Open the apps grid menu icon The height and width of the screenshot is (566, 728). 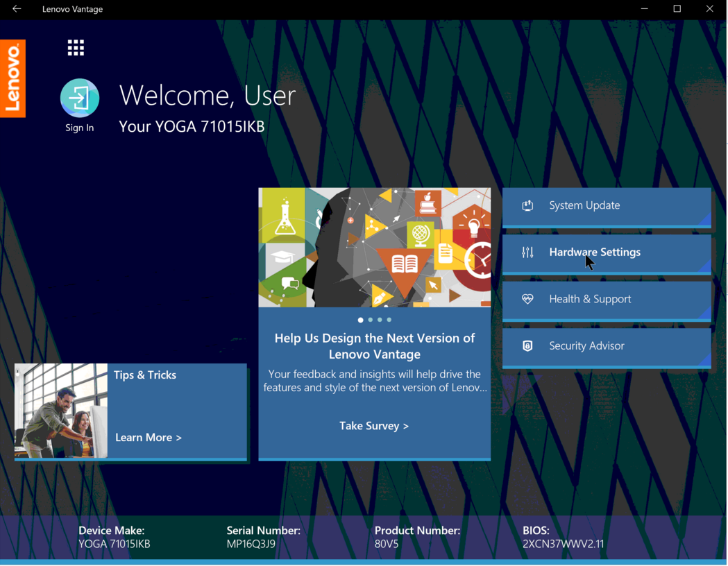[x=76, y=48]
